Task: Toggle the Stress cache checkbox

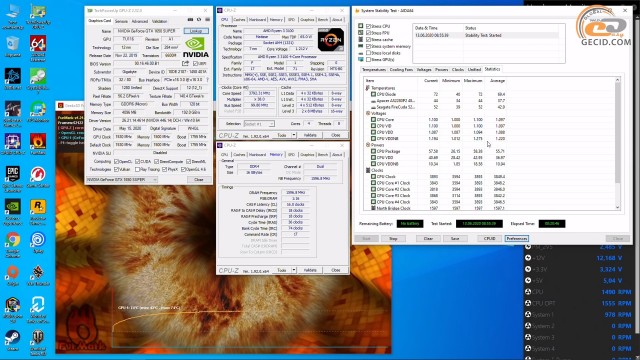Action: [x=369, y=40]
